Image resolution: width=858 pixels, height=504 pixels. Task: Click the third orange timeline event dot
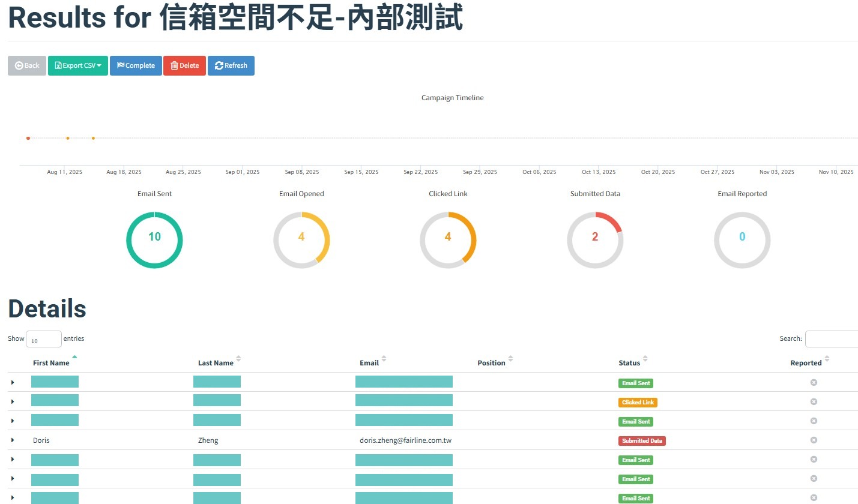coord(93,138)
